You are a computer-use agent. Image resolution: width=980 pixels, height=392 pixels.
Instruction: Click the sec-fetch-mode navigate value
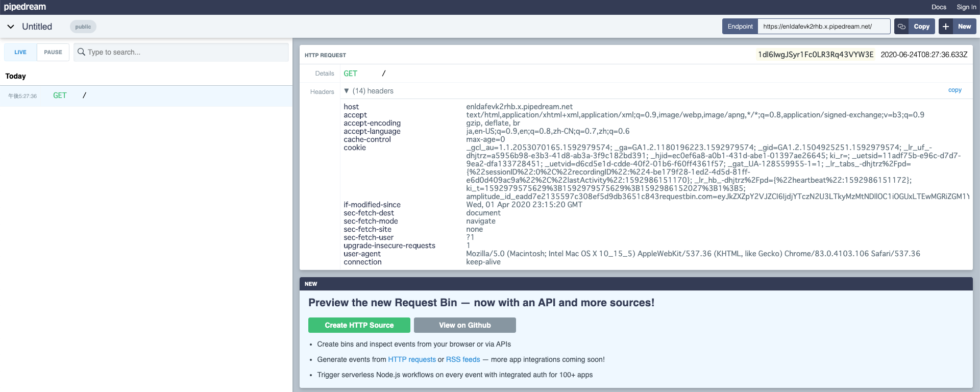coord(481,221)
